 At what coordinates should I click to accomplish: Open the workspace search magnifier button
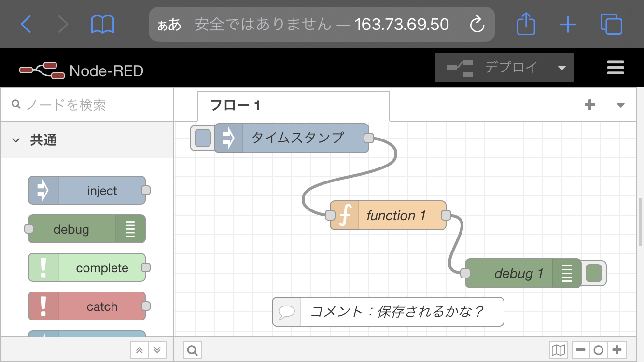coord(192,350)
